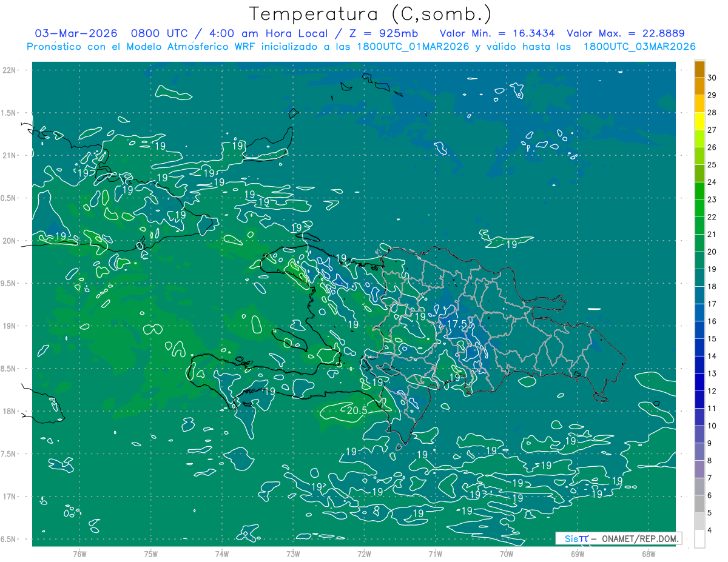
Task: Click the '20N' latitude axis label
Action: point(9,241)
